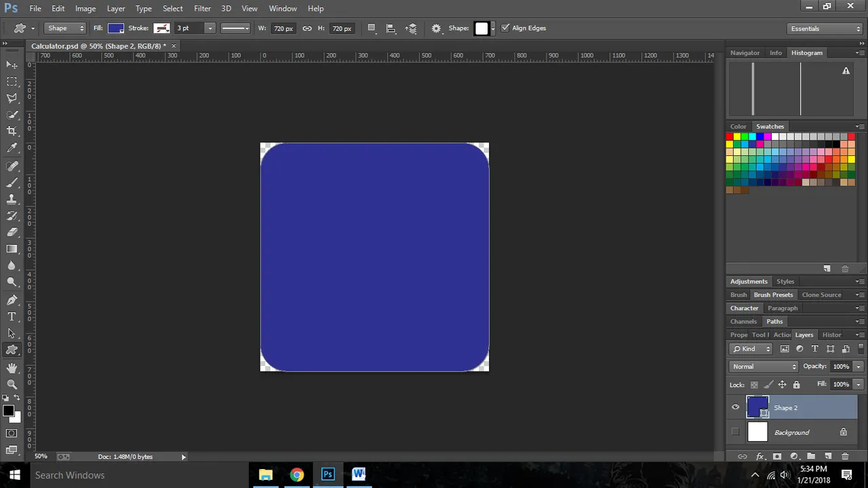Open the Image menu
The height and width of the screenshot is (488, 868).
(x=85, y=8)
